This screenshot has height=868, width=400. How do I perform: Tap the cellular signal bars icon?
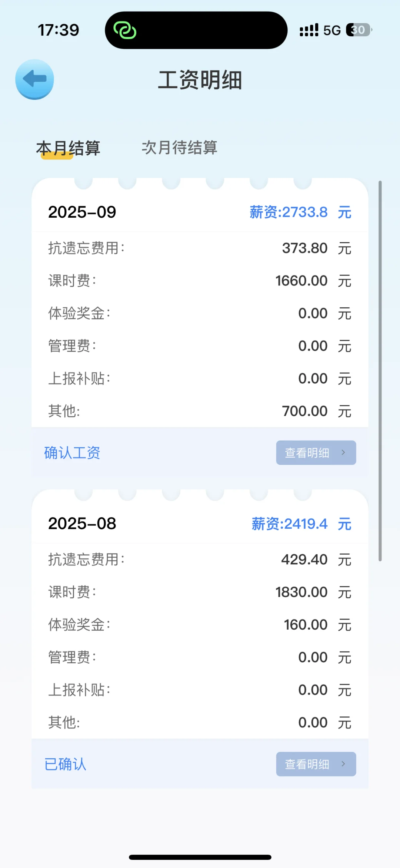[x=309, y=30]
